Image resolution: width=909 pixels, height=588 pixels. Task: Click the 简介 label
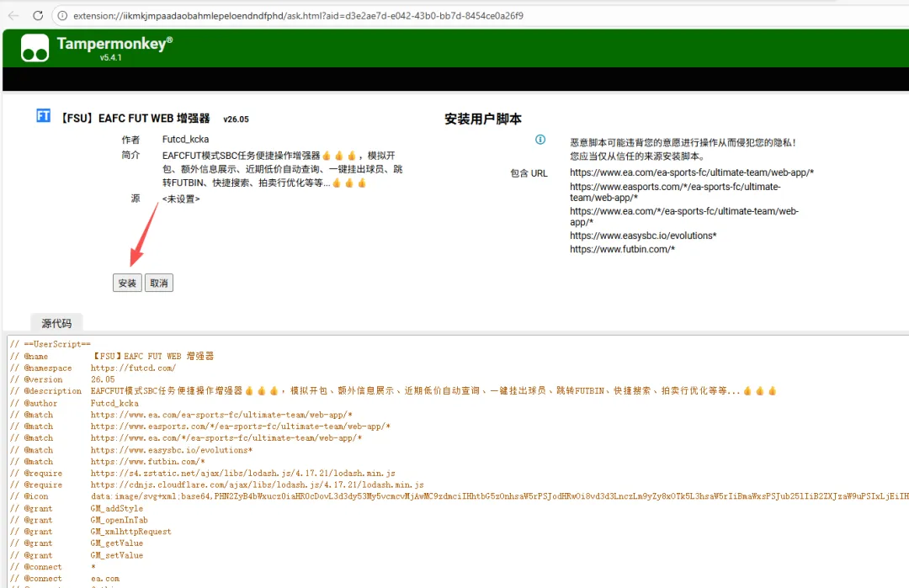coord(130,156)
